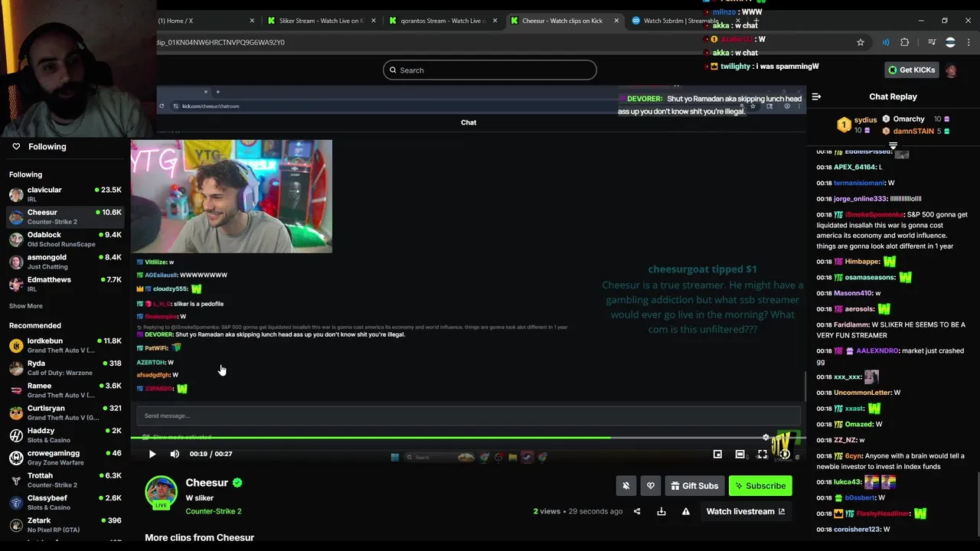
Task: Click Zetark avatar in Recommended
Action: pyautogui.click(x=16, y=525)
